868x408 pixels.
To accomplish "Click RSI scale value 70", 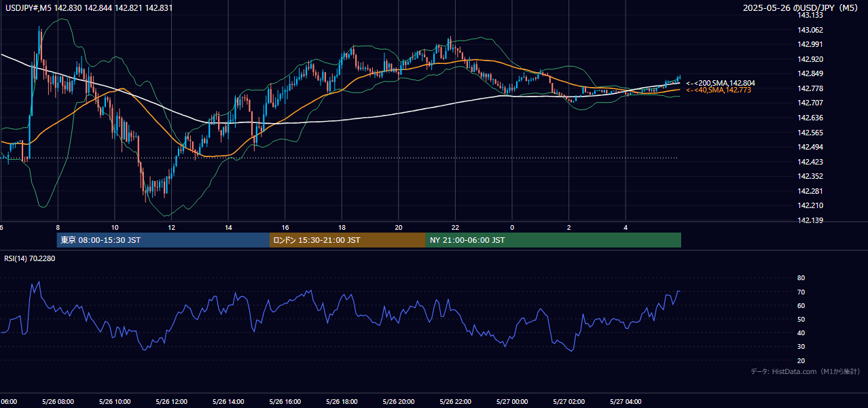I will (x=801, y=292).
